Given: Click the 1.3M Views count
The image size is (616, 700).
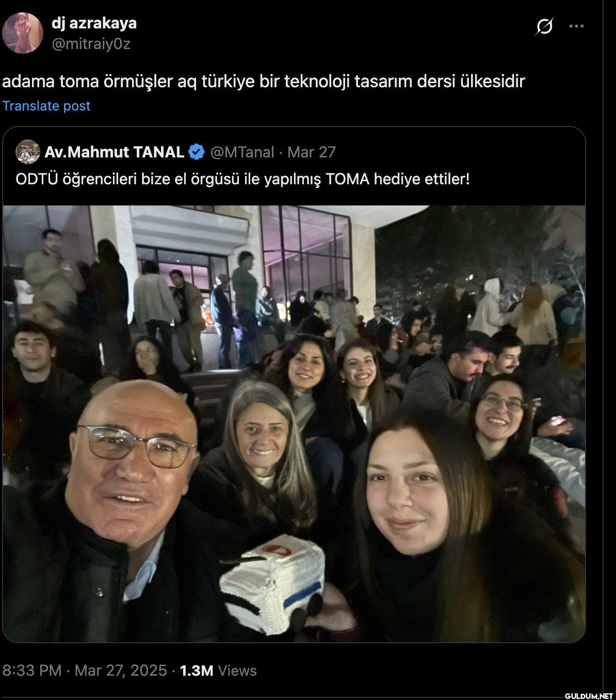Looking at the screenshot, I should [218, 671].
